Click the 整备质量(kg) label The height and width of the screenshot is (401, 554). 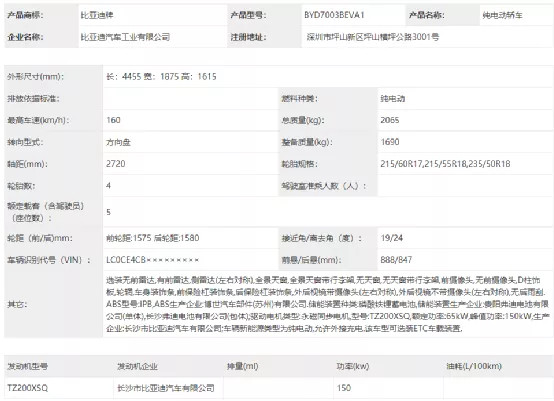[307, 142]
